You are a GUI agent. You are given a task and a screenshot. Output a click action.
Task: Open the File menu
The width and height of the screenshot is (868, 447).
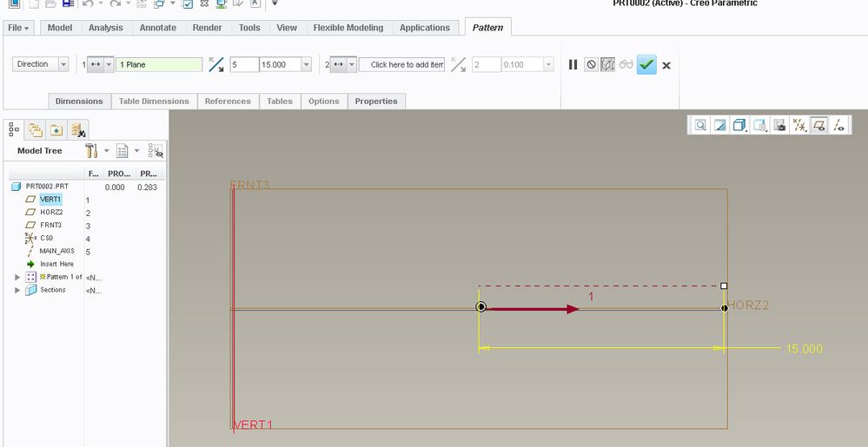[18, 28]
